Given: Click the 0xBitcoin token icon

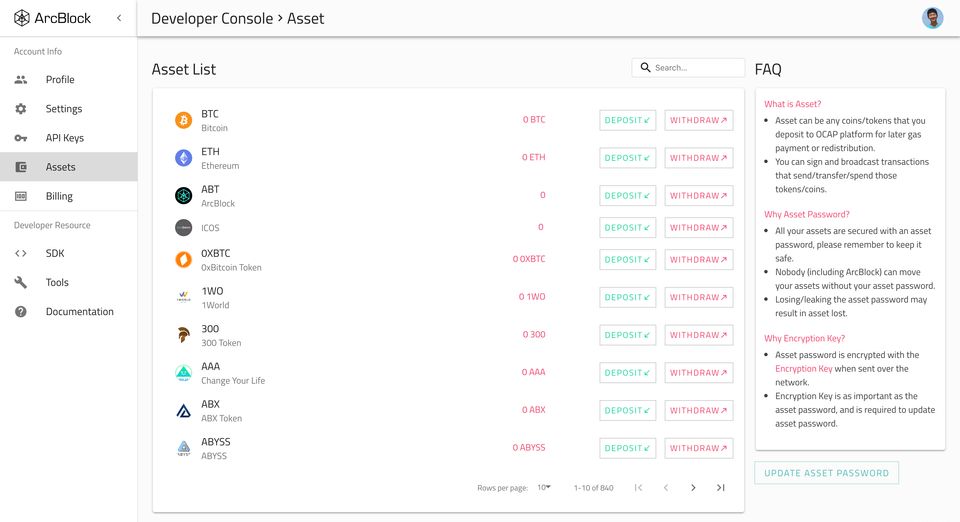Looking at the screenshot, I should pos(183,260).
